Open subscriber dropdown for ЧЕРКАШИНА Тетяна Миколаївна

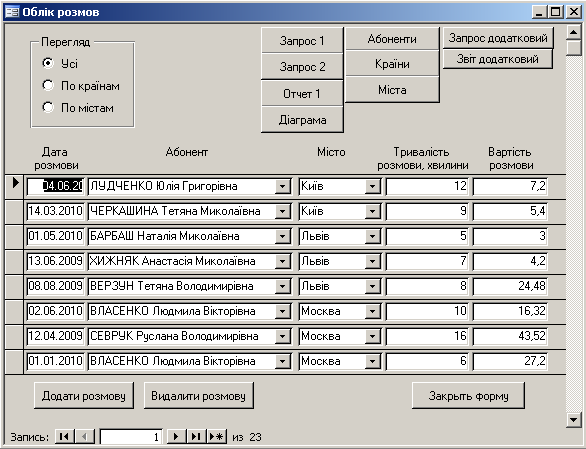coord(283,211)
